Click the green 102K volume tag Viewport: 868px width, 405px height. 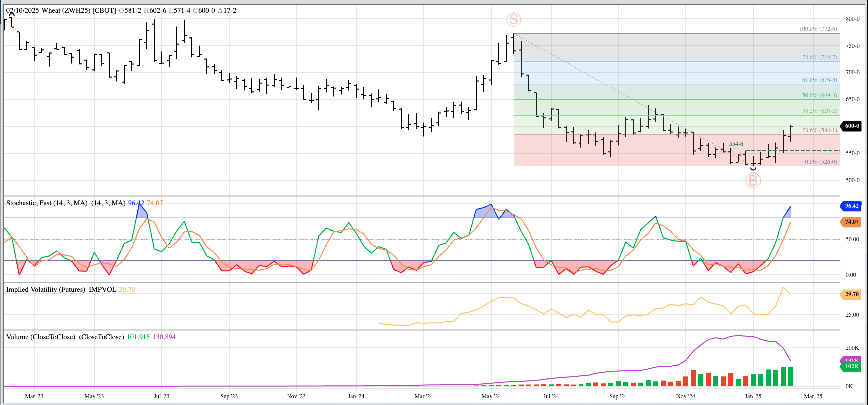(851, 367)
